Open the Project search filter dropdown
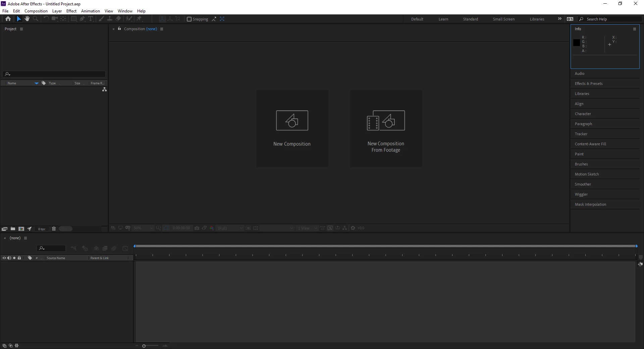Viewport: 644px width, 349px height. (7, 74)
